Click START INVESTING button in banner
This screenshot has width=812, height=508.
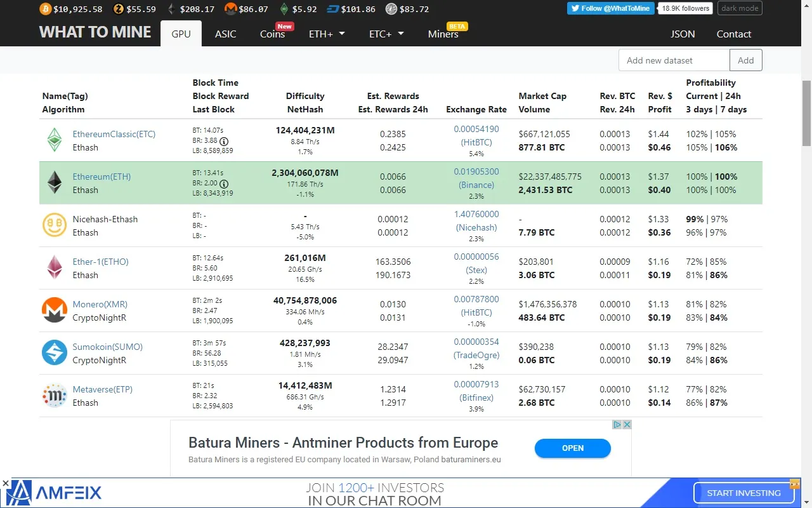[x=743, y=493]
